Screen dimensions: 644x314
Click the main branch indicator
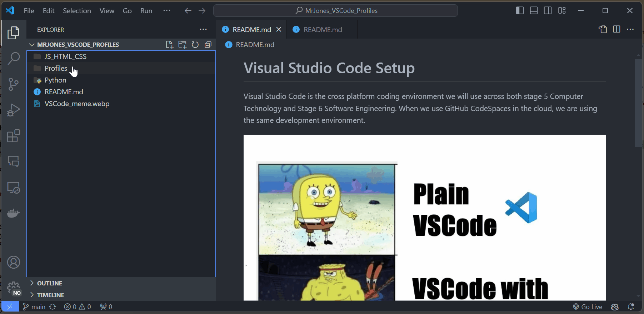click(x=34, y=306)
